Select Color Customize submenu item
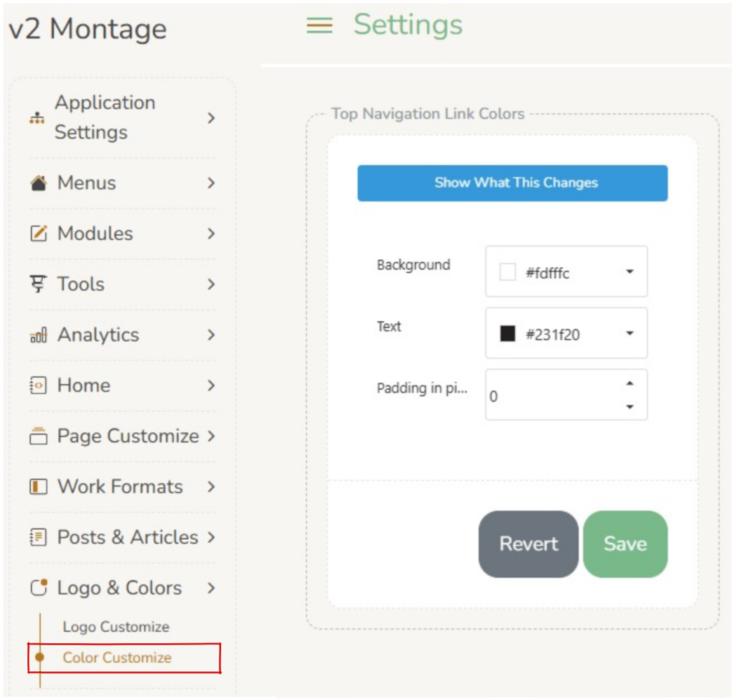Viewport: 735px width, 700px height. click(x=117, y=658)
